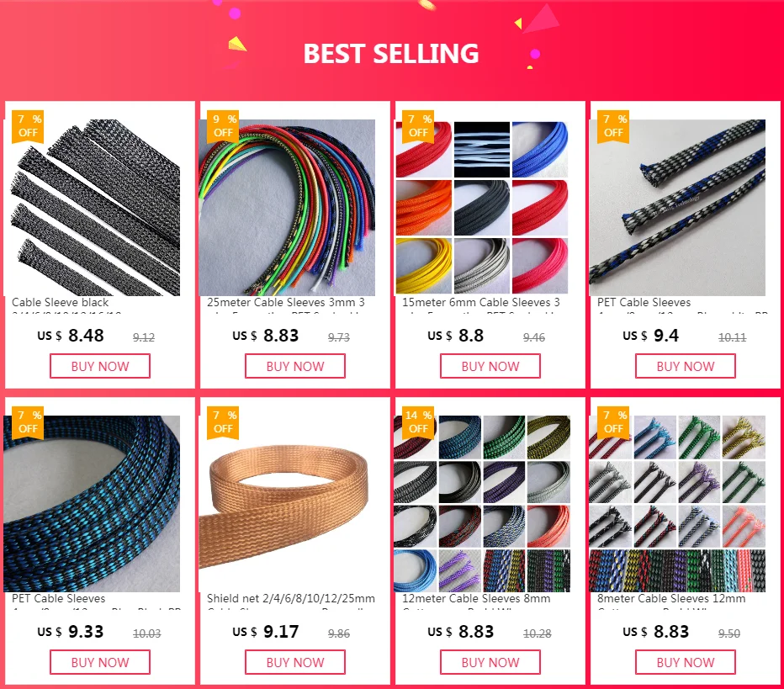Buy the 25meter Cable Sleeves 3mm
Viewport: 784px width, 689px height.
pos(295,367)
